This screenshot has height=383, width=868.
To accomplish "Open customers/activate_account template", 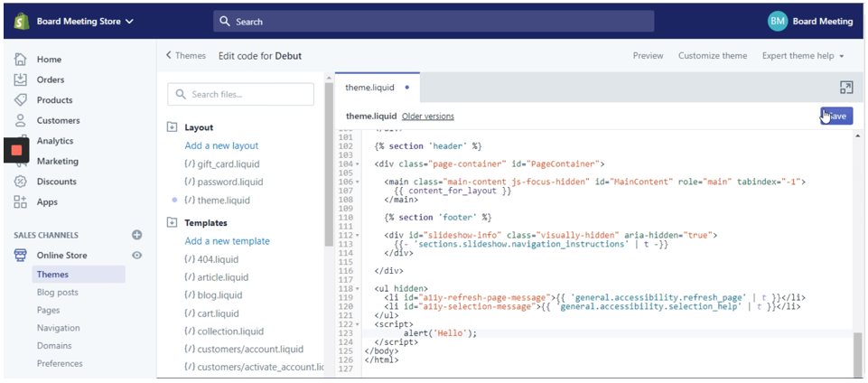I will click(254, 367).
